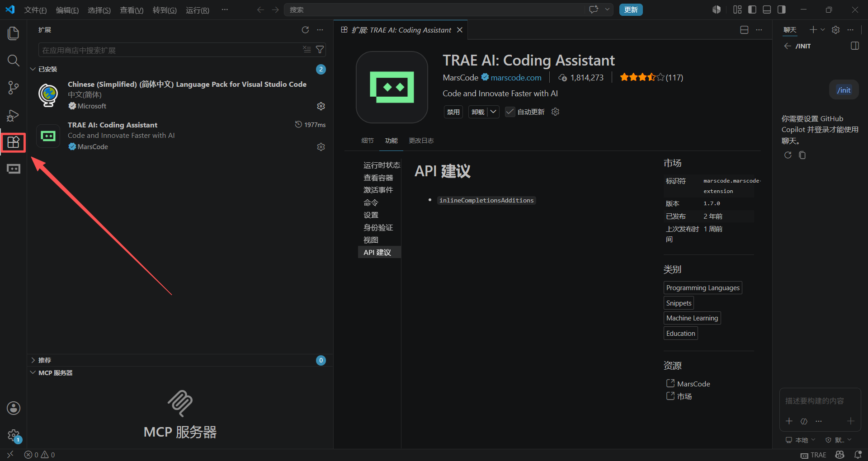
Task: Open the tools icon in chat input
Action: (804, 421)
